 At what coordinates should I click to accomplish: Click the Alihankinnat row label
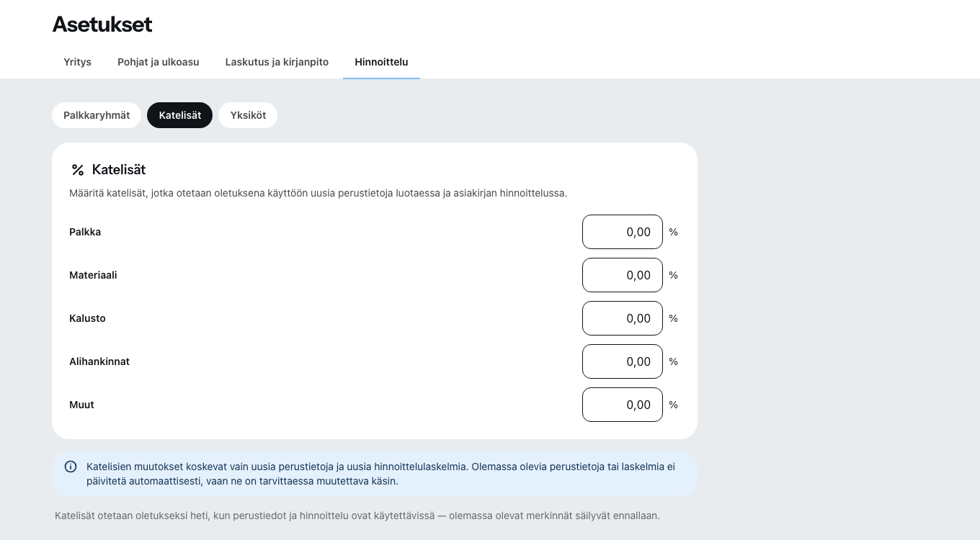[x=99, y=361]
